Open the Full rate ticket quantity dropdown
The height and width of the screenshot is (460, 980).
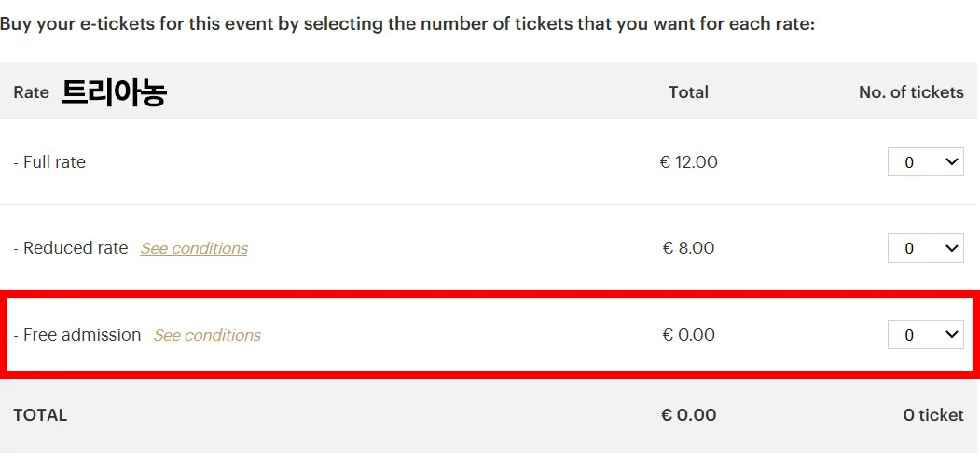pyautogui.click(x=925, y=162)
